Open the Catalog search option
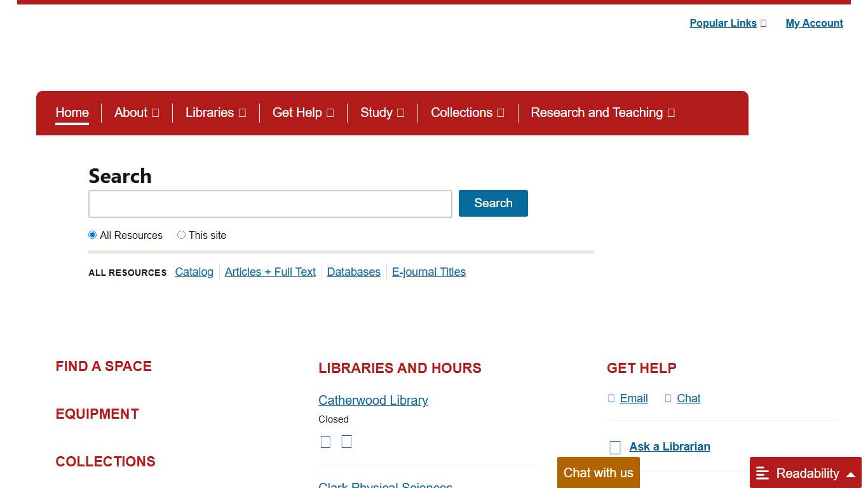The image size is (868, 488). [x=194, y=272]
